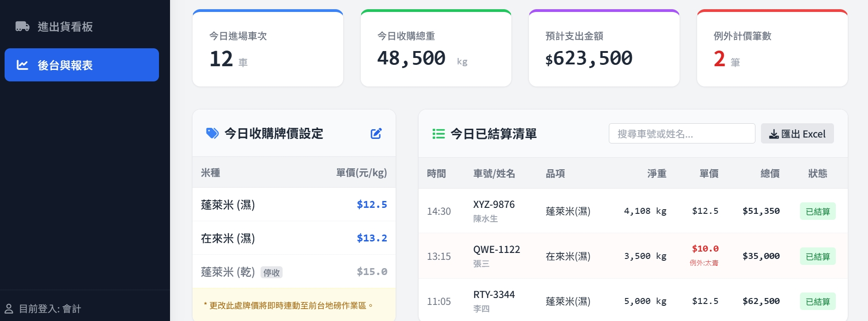Click the 在來米 (濕) price row name
This screenshot has height=321, width=868.
[x=228, y=238]
